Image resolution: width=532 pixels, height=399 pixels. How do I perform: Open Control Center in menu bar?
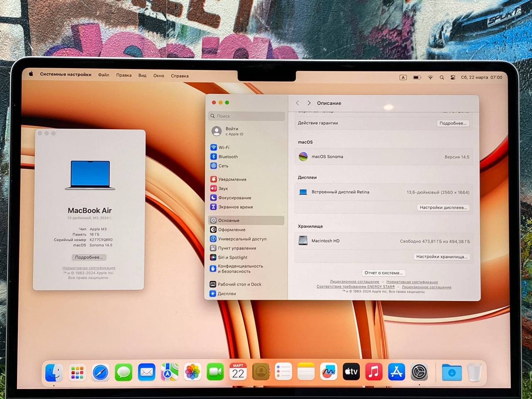coord(453,77)
